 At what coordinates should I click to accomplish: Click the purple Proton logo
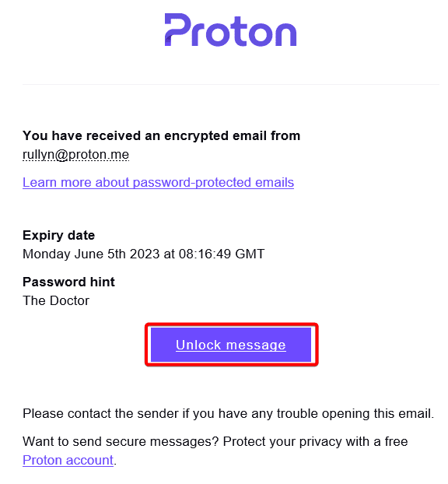click(x=230, y=30)
